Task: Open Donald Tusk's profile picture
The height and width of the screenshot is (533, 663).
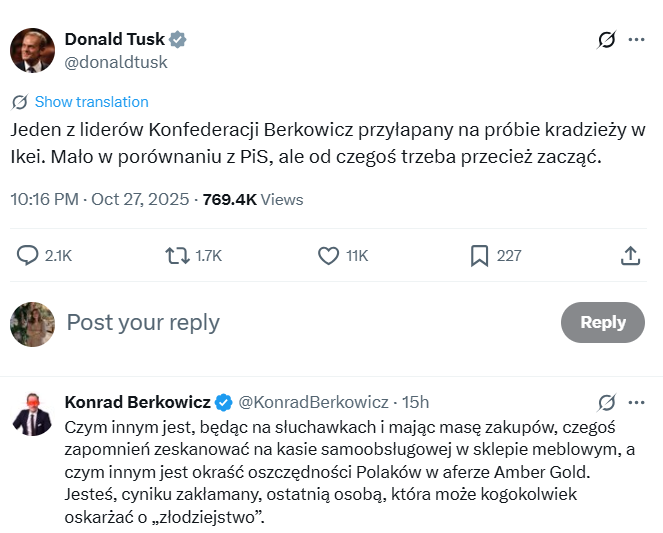Action: pos(32,50)
